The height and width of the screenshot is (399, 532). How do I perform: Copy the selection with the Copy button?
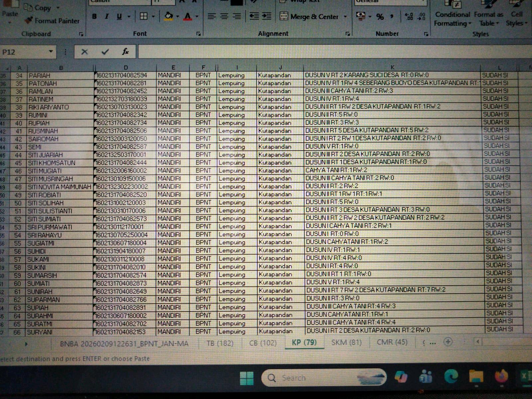coord(38,8)
